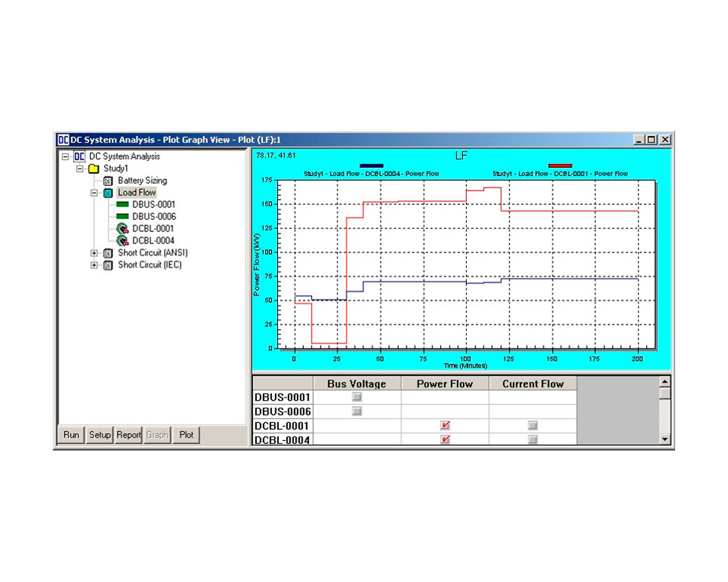Image resolution: width=728 pixels, height=582 pixels.
Task: Click the DBUS-0006 row header in table
Action: tap(283, 411)
